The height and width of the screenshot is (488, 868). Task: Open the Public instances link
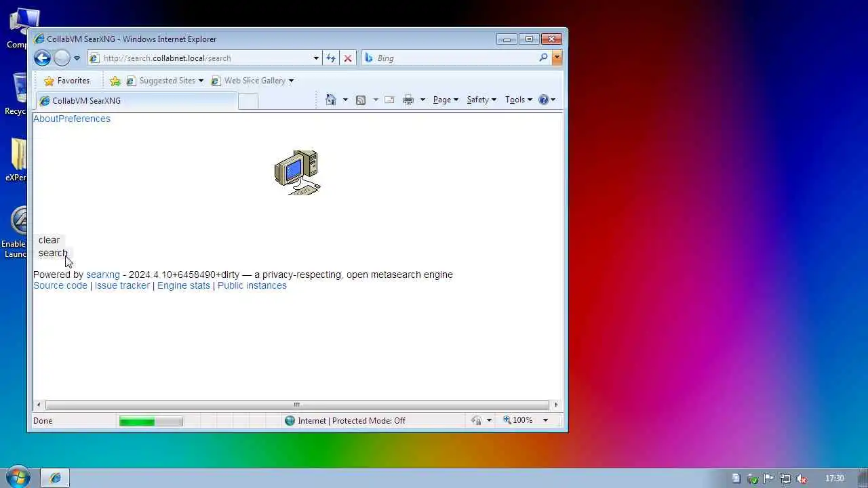coord(252,285)
